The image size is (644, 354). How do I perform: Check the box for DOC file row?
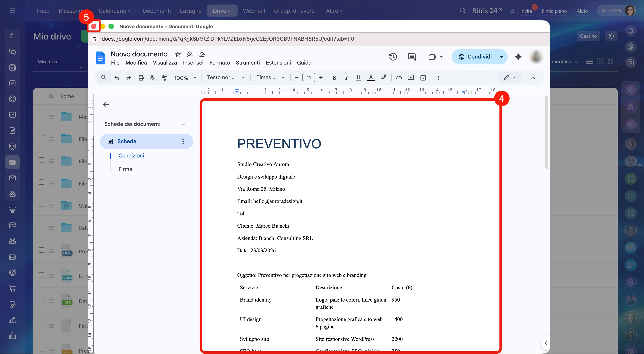41,250
